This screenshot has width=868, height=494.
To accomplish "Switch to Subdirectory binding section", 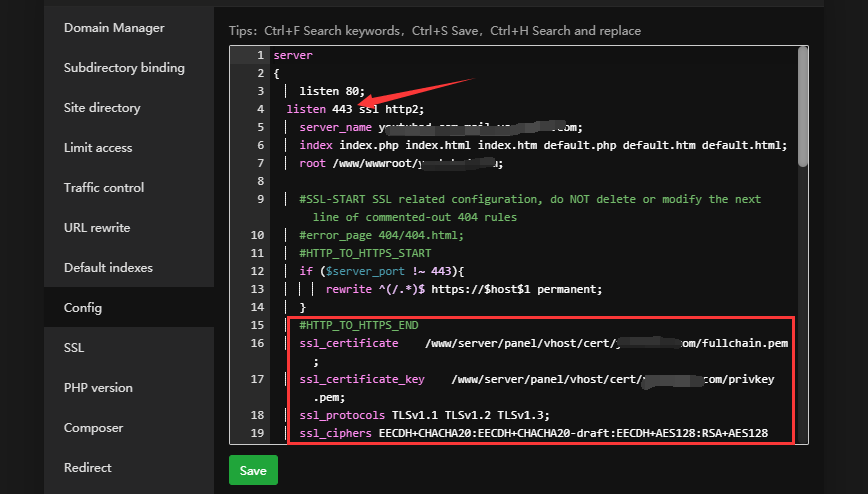I will tap(124, 68).
